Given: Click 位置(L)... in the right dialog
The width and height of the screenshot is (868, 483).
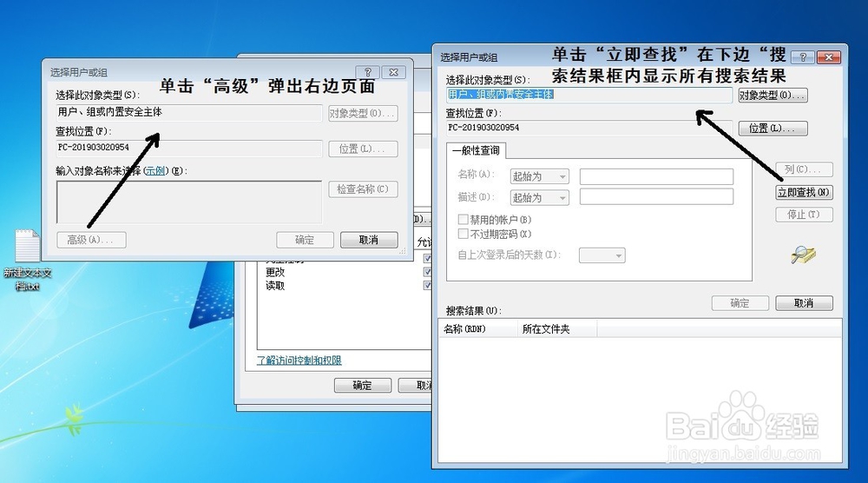Looking at the screenshot, I should coord(773,129).
